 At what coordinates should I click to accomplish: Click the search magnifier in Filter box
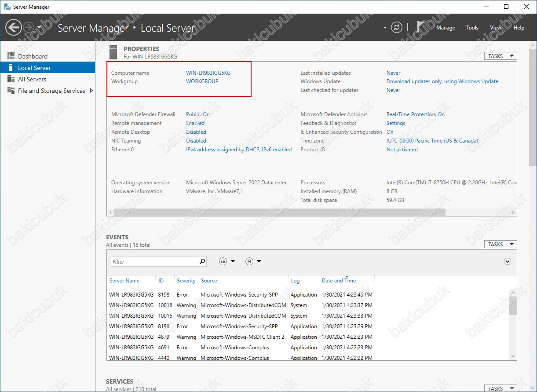tap(202, 261)
